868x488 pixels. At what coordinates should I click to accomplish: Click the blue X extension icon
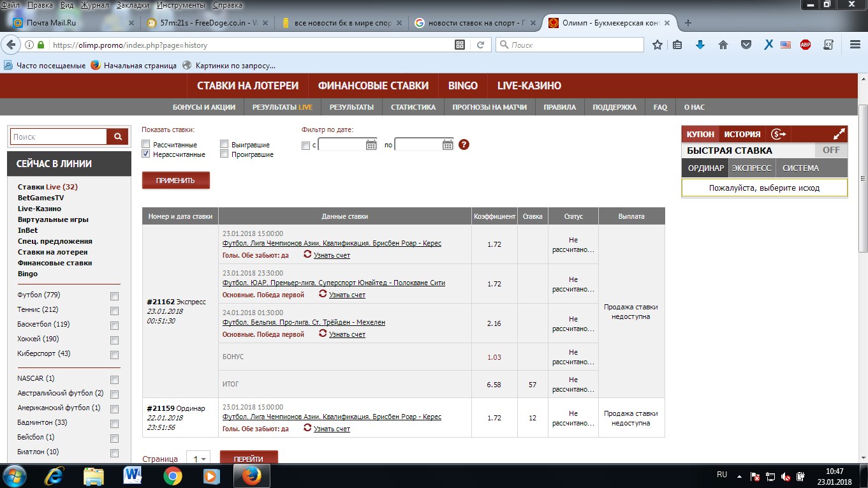click(769, 45)
